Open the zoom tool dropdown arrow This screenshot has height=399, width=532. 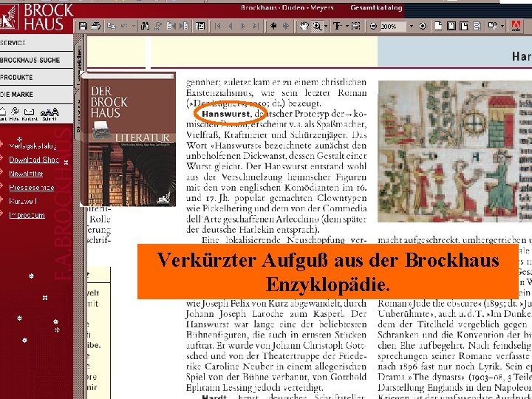[326, 26]
